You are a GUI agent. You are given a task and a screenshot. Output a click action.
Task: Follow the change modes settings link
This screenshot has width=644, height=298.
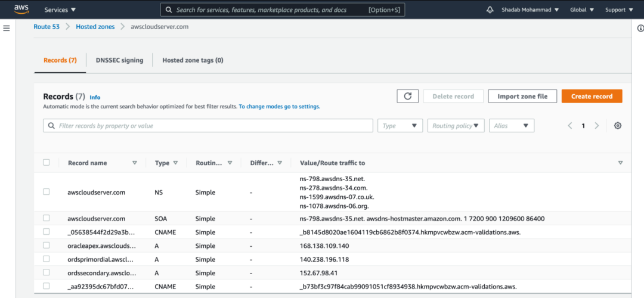point(280,107)
